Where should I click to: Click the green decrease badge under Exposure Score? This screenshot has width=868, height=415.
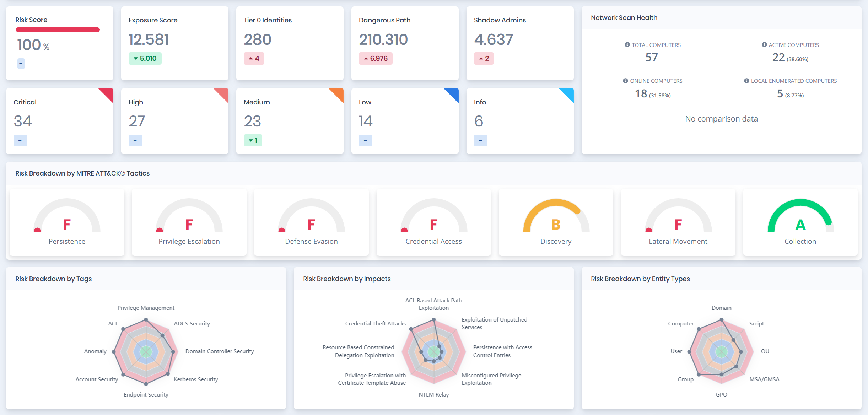click(145, 58)
